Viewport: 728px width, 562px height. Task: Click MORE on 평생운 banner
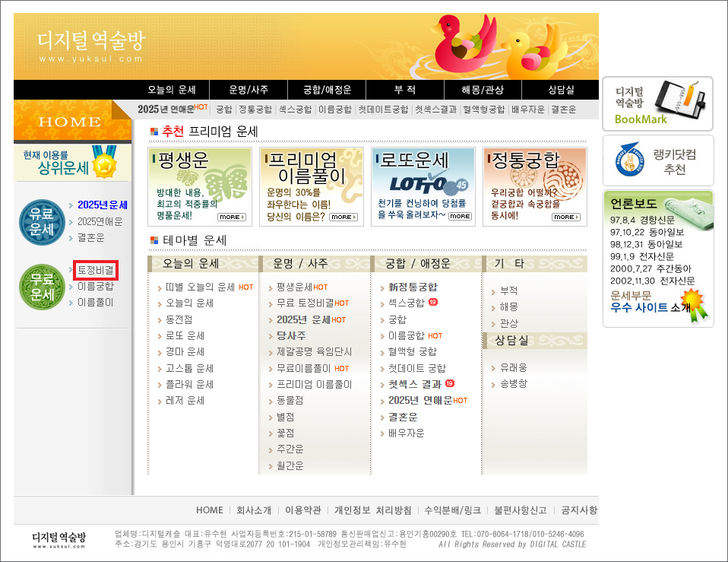[x=231, y=217]
